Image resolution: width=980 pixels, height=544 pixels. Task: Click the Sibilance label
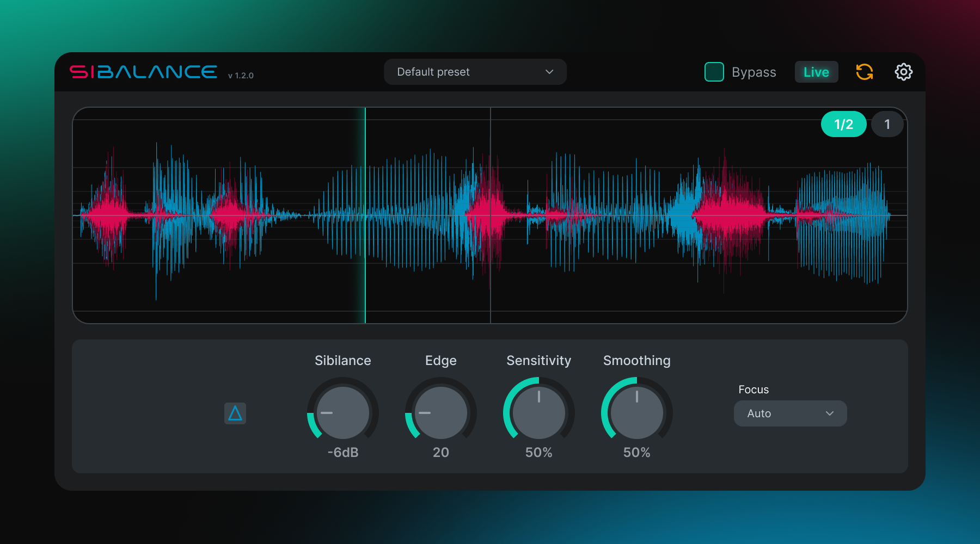(x=343, y=361)
